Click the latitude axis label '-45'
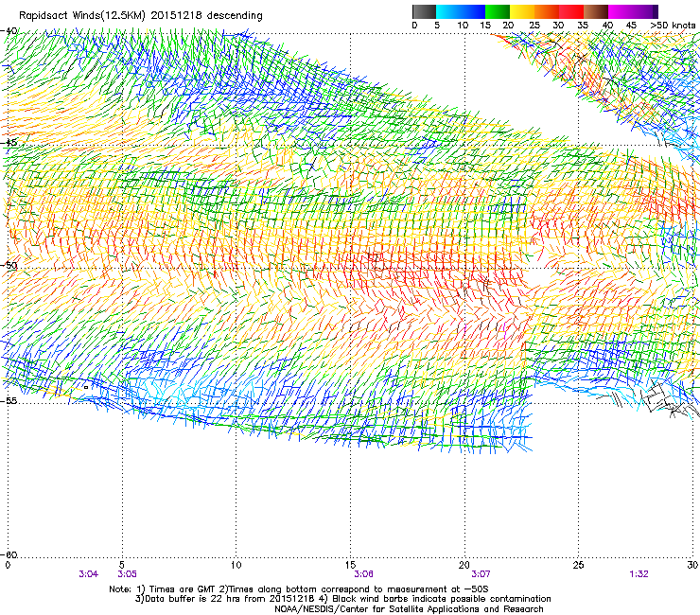Image resolution: width=700 pixels, height=615 pixels. tap(9, 143)
